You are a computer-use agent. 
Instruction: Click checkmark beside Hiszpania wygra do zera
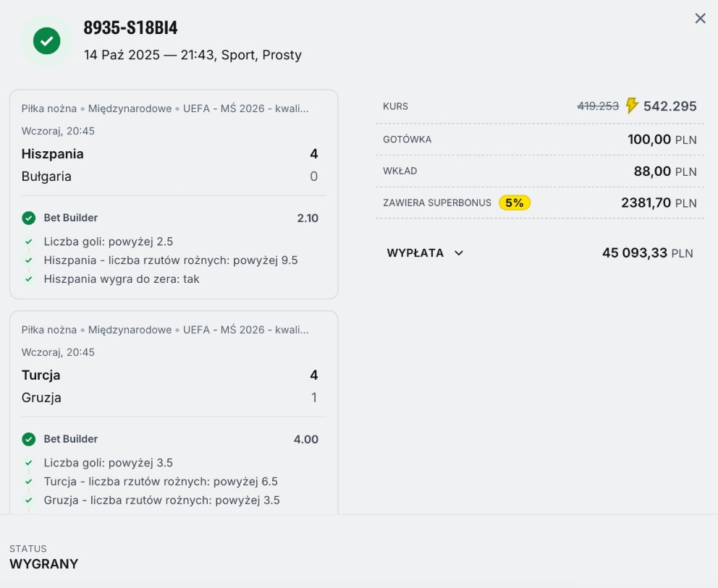point(29,278)
